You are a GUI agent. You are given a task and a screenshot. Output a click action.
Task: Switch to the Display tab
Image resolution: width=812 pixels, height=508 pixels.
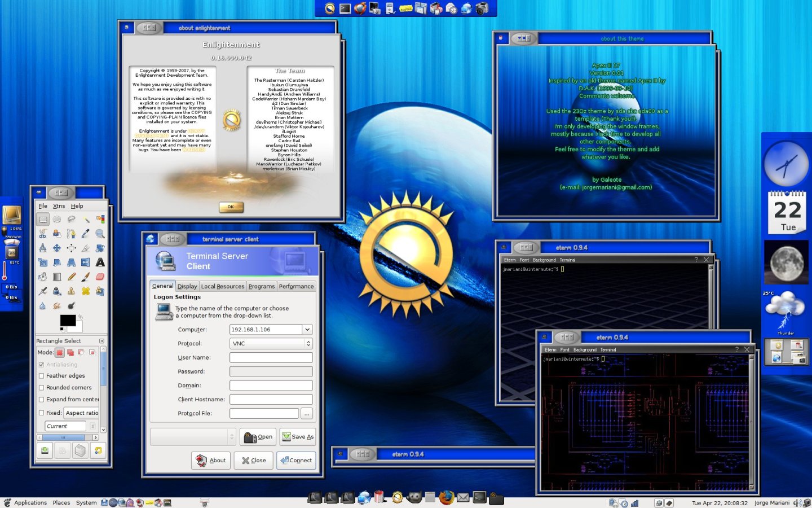(x=187, y=286)
